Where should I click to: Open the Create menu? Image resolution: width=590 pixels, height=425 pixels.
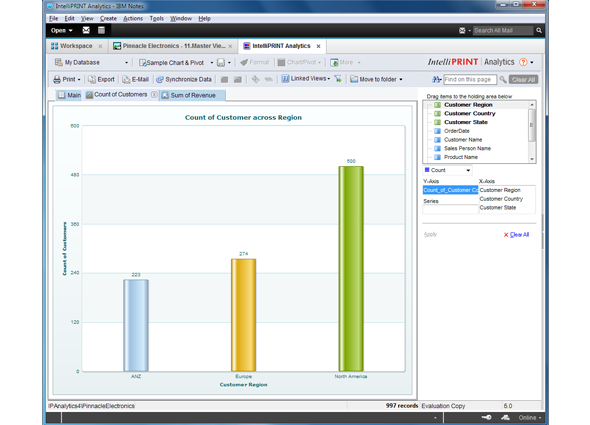tap(108, 18)
